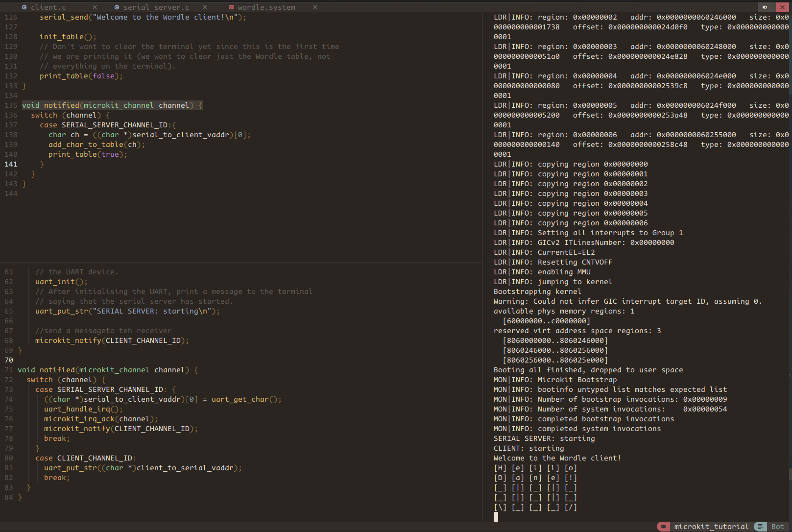Switch to the client.c tab
The width and height of the screenshot is (792, 532).
[48, 7]
